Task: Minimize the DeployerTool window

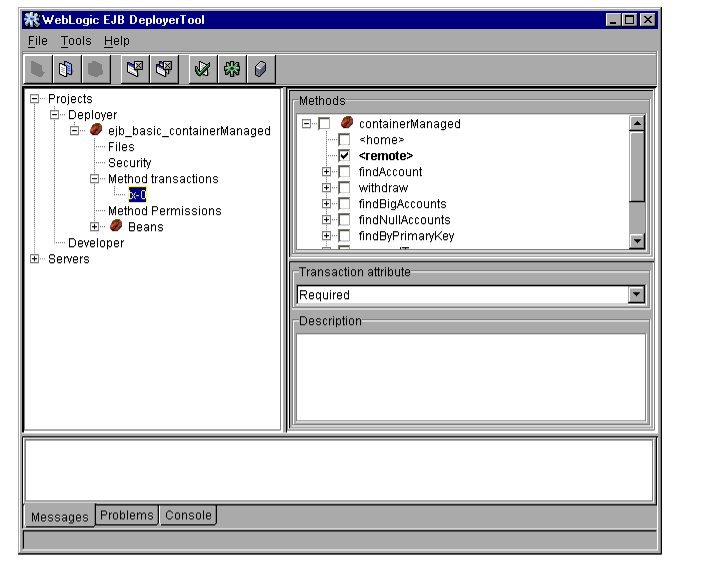Action: pyautogui.click(x=613, y=20)
